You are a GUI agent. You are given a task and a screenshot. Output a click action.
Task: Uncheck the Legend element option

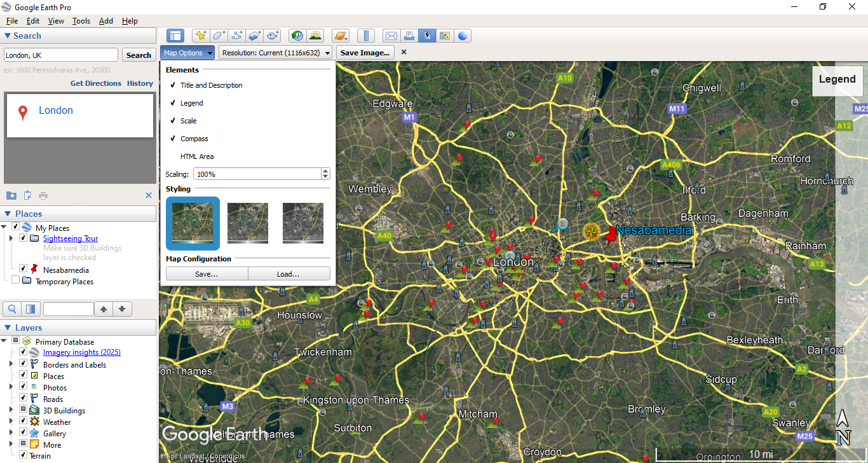(191, 103)
